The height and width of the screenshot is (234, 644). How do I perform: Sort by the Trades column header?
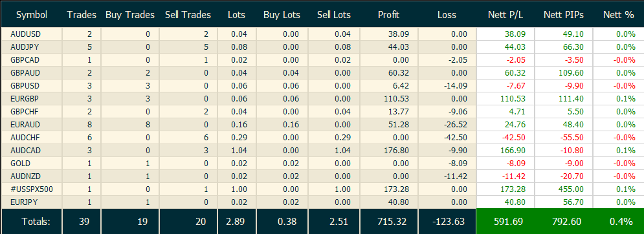pyautogui.click(x=82, y=15)
